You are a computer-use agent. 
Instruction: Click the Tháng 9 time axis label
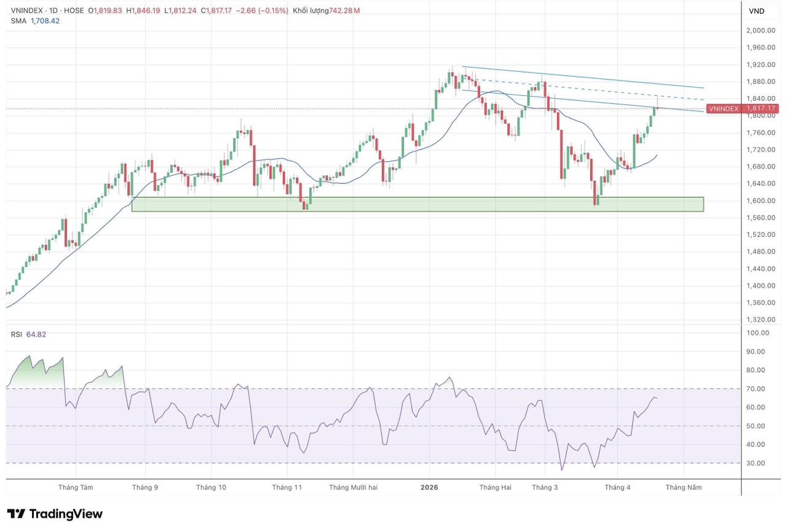point(145,487)
